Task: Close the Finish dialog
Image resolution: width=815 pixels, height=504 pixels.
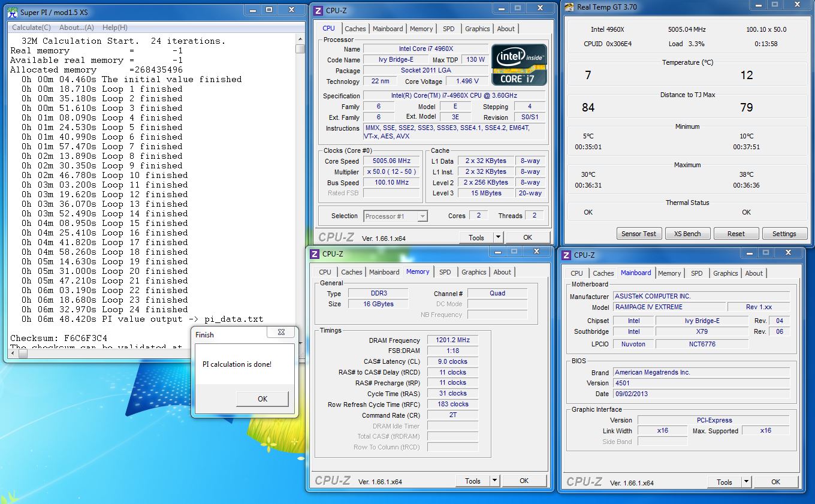Action: pos(282,332)
